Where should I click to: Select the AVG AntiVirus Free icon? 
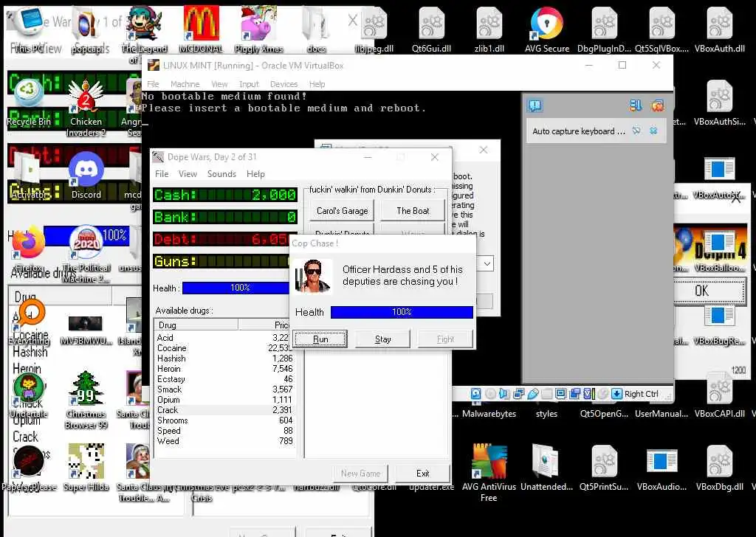point(489,473)
